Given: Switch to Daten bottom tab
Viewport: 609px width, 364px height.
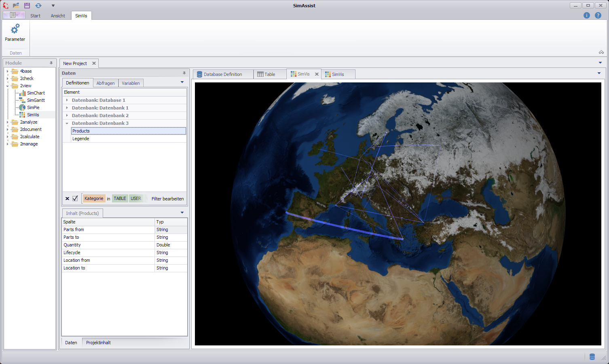Looking at the screenshot, I should pyautogui.click(x=71, y=343).
